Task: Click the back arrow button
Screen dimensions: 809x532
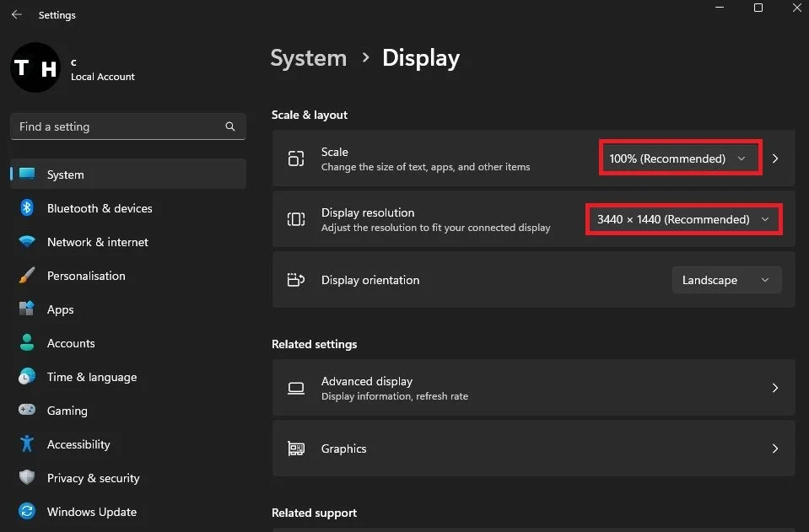Action: click(x=17, y=14)
